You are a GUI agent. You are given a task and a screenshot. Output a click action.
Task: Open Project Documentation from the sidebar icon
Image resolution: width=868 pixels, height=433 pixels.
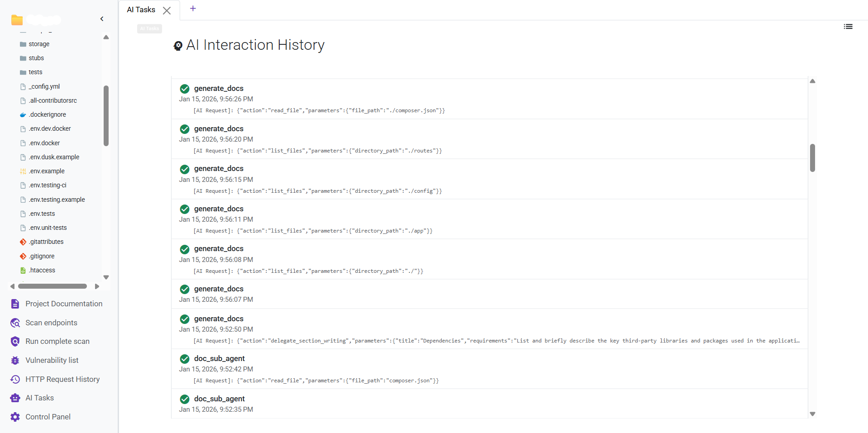(15, 304)
